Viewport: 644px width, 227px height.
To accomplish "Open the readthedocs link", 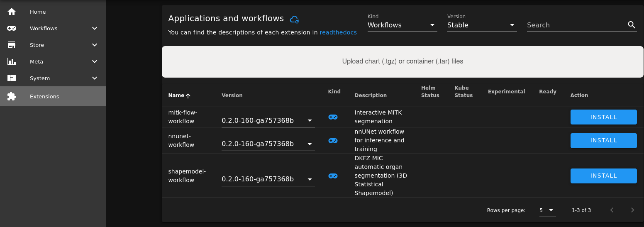I will click(x=338, y=32).
